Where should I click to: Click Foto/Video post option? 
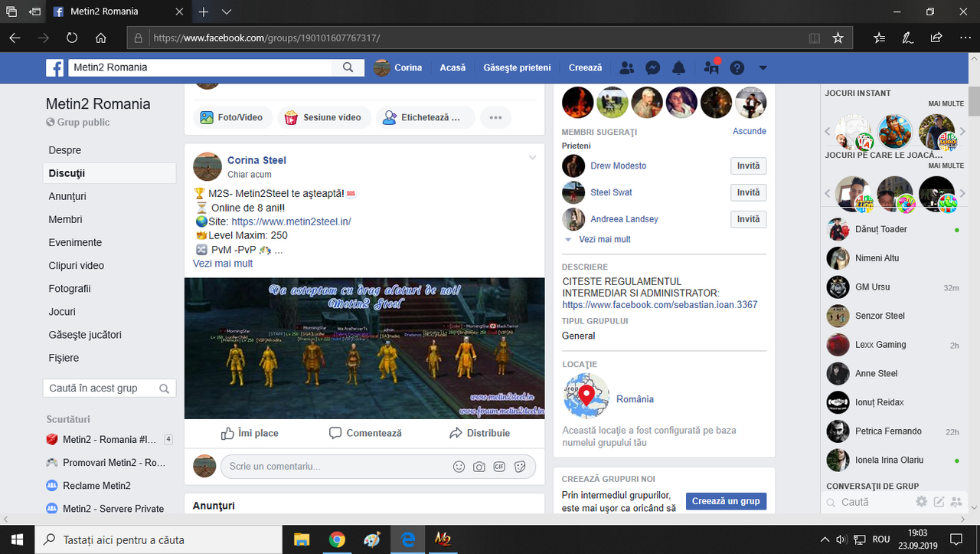231,118
